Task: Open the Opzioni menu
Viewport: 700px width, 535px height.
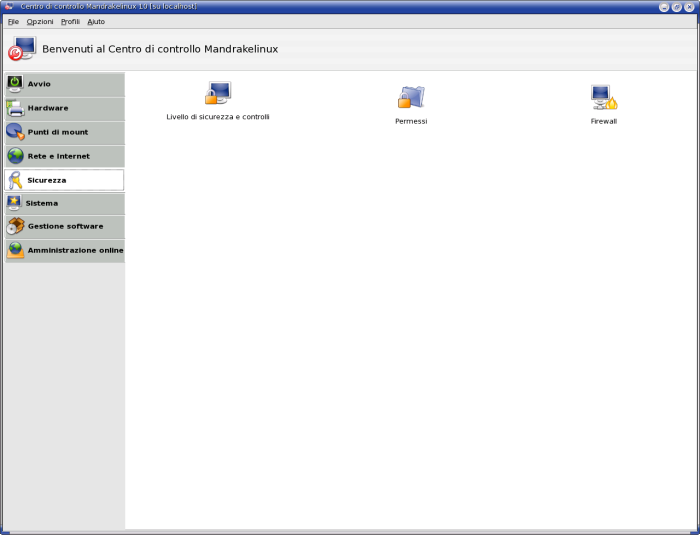Action: [40, 21]
